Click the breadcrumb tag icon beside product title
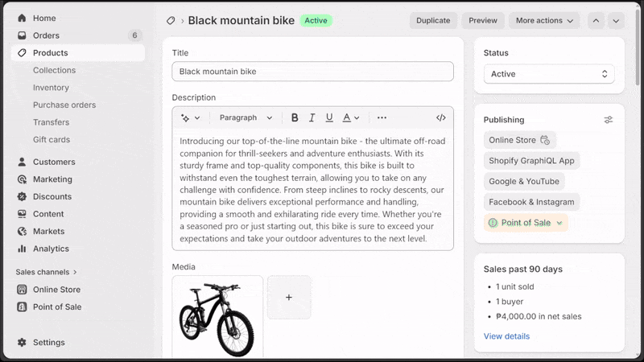 [x=171, y=21]
